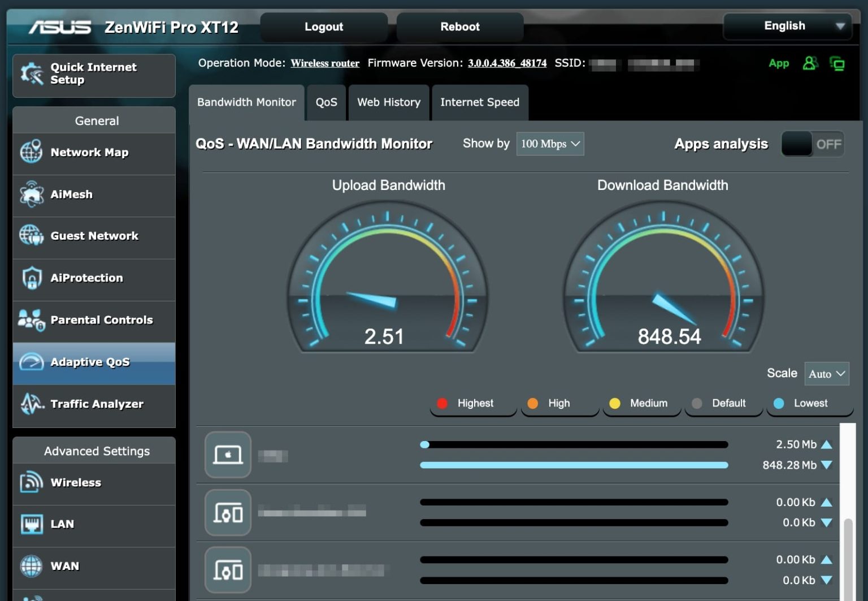
Task: Switch to the Web History tab
Action: [388, 102]
